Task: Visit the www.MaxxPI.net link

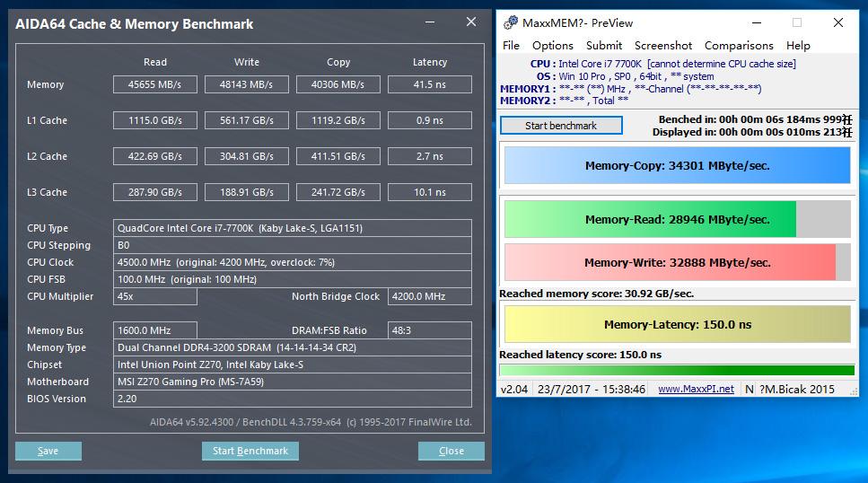Action: (x=696, y=390)
